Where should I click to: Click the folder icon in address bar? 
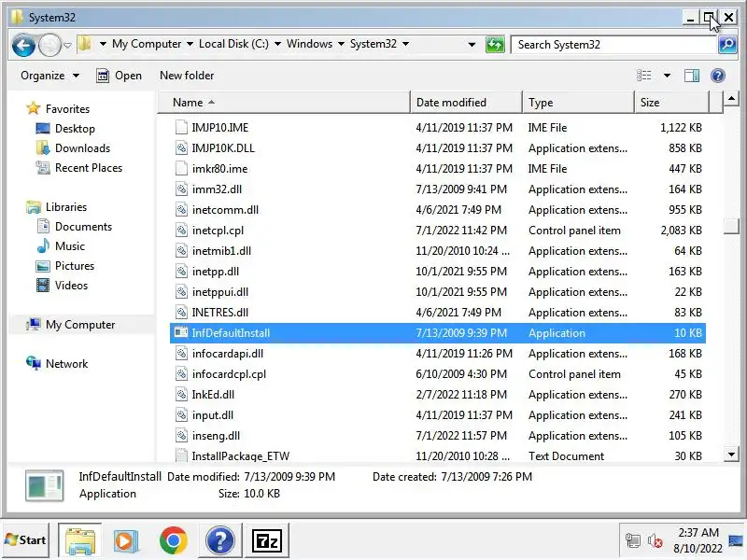tap(85, 44)
